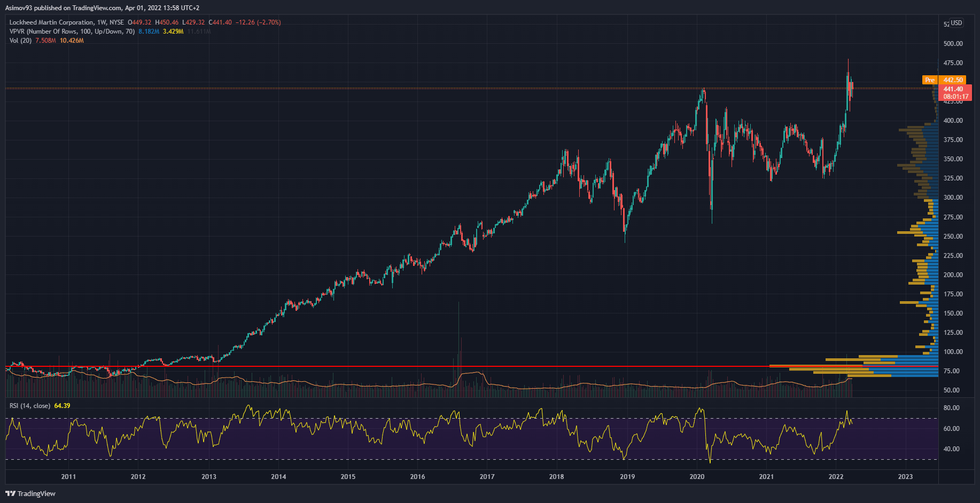Click the 500.00 price scale label
Viewport: 980px width, 503px height.
click(x=953, y=44)
